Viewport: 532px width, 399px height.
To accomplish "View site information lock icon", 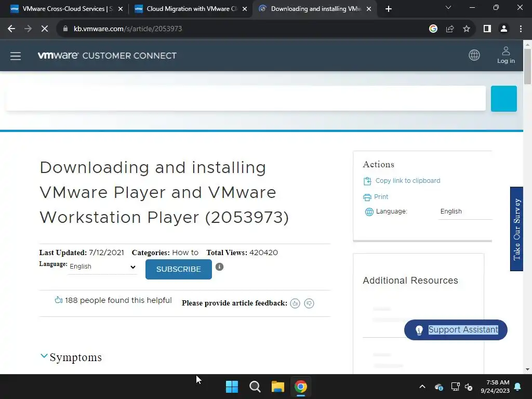I will [65, 29].
